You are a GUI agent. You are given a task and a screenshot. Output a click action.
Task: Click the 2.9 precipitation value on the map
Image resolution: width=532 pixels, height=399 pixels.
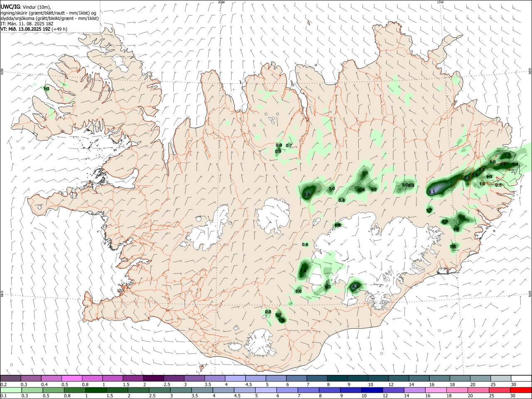pos(467,178)
